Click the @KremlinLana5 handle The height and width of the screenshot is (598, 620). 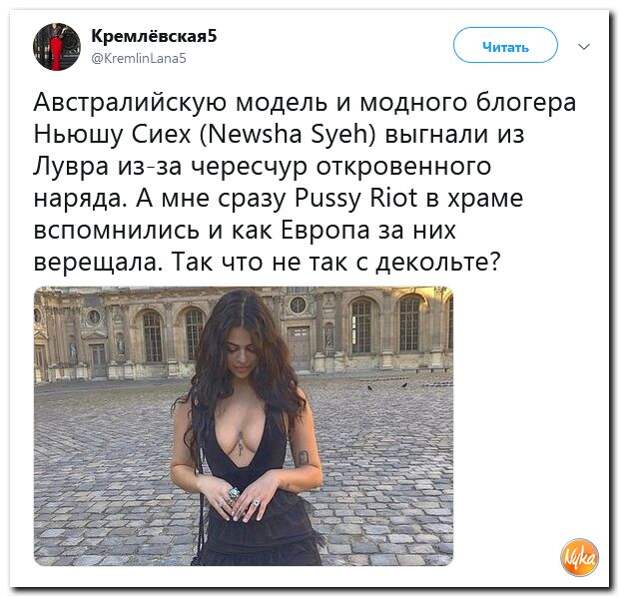coord(139,58)
